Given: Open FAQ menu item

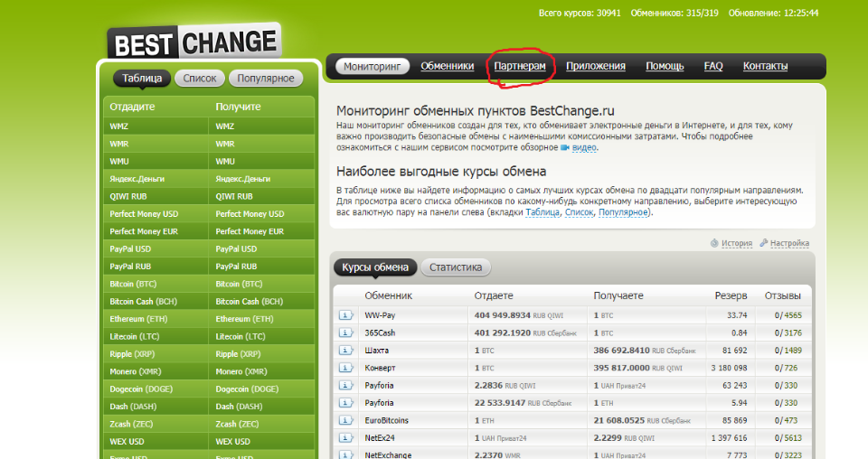Looking at the screenshot, I should [713, 66].
